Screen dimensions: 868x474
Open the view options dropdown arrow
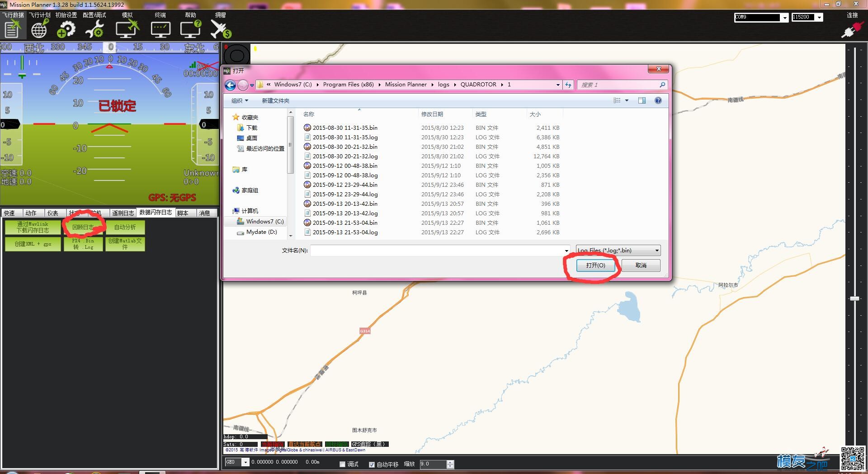(627, 100)
